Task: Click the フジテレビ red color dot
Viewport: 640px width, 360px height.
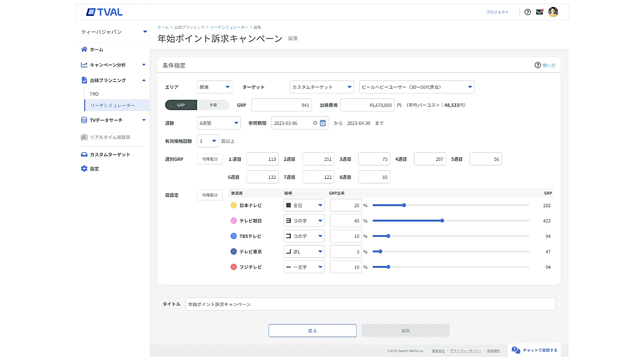Action: [233, 267]
